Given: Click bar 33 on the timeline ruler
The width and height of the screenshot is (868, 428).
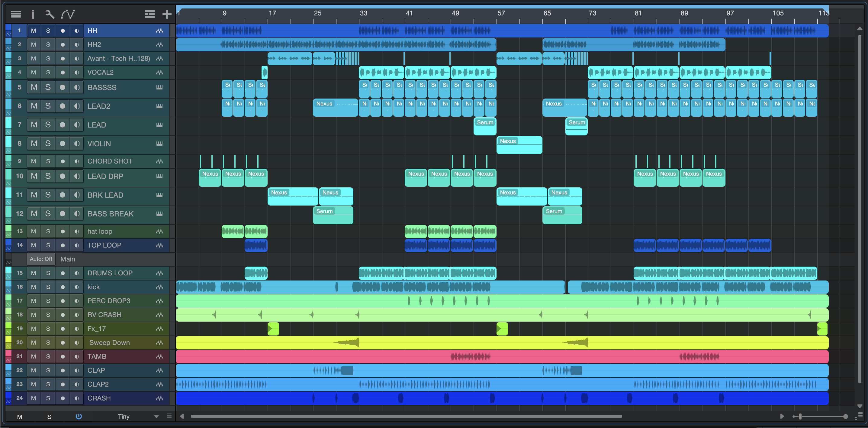Looking at the screenshot, I should point(363,13).
